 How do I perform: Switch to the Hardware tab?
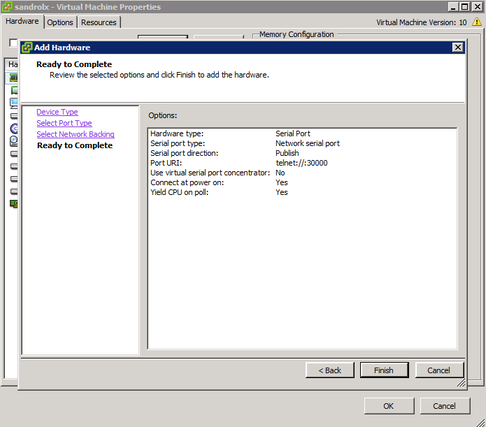(x=22, y=21)
